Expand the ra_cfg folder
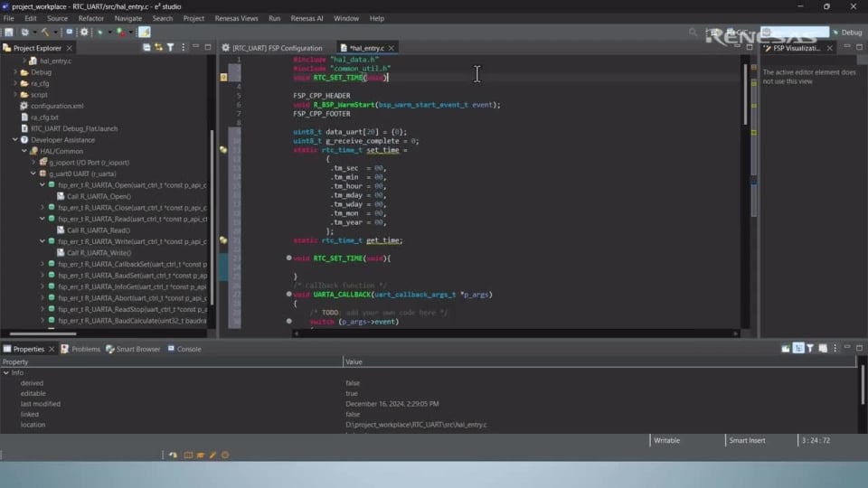This screenshot has width=868, height=488. point(15,83)
